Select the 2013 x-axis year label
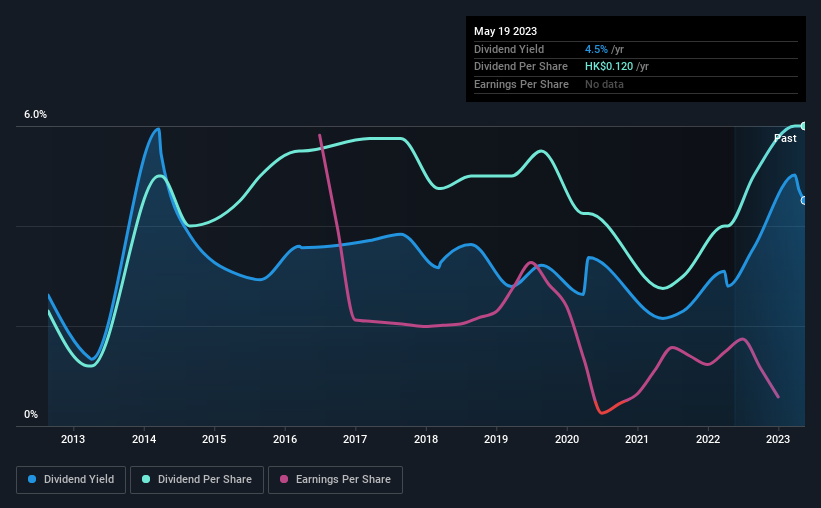The height and width of the screenshot is (508, 821). tap(73, 439)
